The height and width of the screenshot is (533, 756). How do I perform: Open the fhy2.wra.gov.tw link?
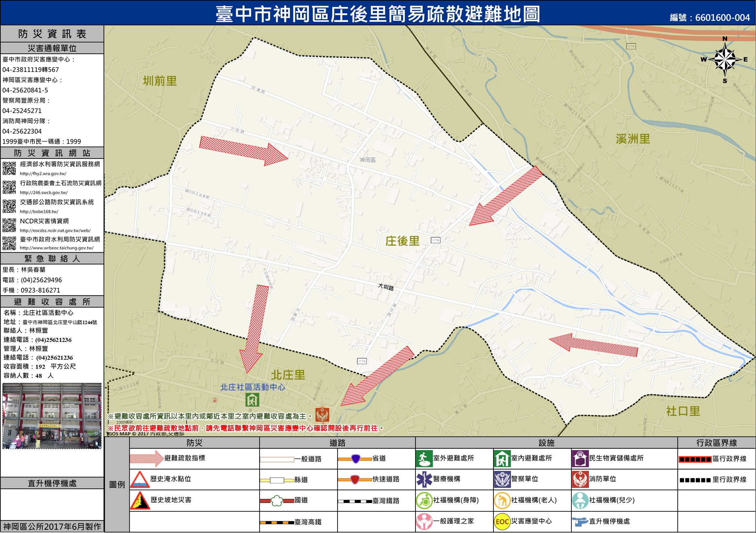[43, 174]
